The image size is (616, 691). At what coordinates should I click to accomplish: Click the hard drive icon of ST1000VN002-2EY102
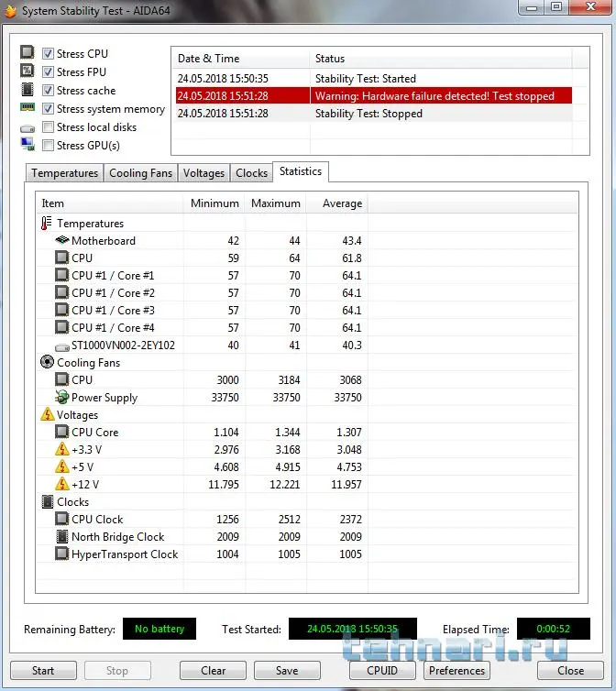click(62, 347)
